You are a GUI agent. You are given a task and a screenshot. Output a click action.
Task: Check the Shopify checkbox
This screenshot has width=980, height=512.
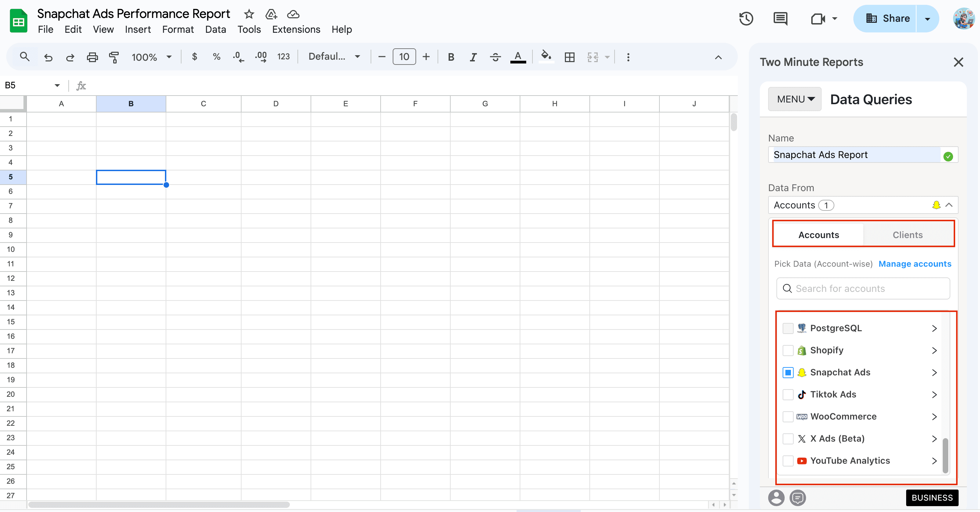[788, 350]
